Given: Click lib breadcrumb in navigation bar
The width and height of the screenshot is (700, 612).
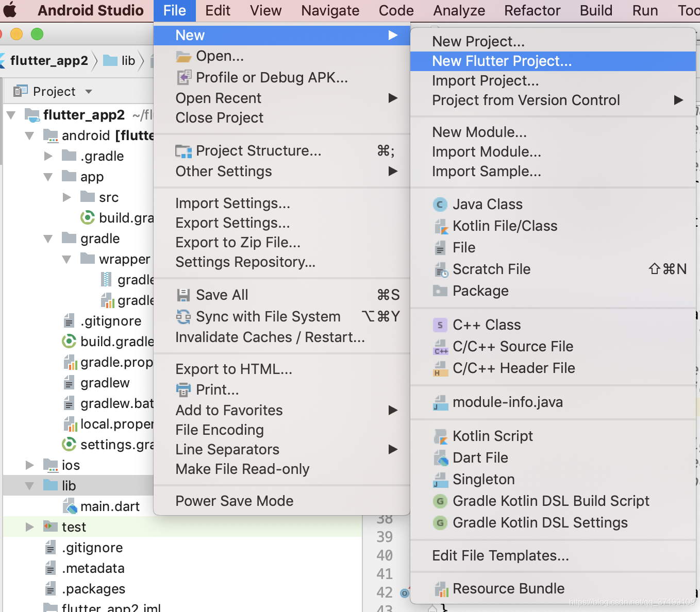Looking at the screenshot, I should [x=119, y=61].
